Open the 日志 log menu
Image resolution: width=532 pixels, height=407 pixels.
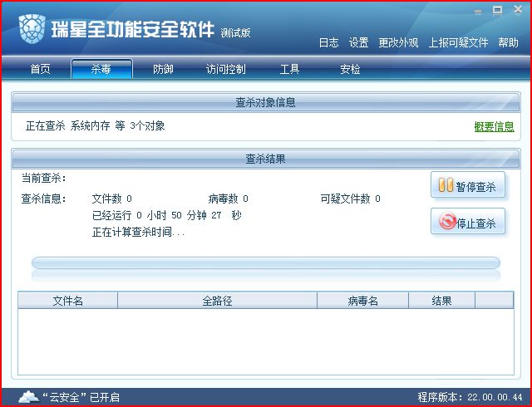[329, 42]
